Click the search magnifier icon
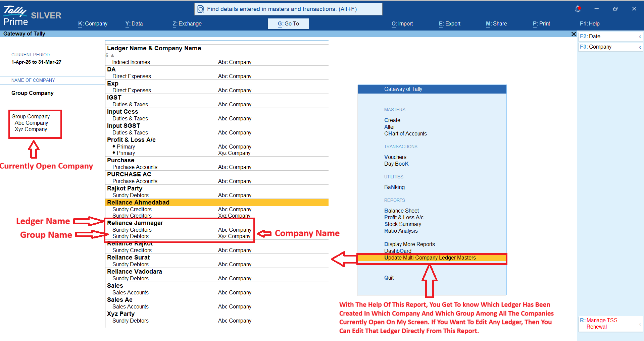The height and width of the screenshot is (341, 644). [201, 9]
